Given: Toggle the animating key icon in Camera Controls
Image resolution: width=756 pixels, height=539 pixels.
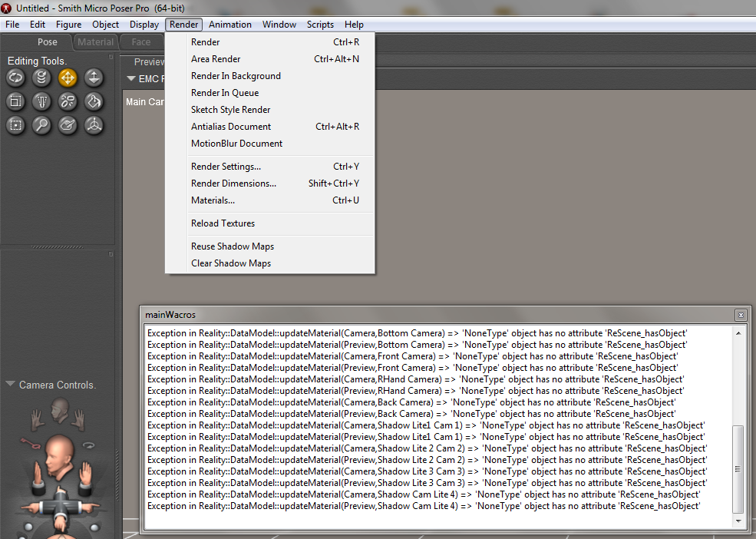Looking at the screenshot, I should (x=31, y=443).
